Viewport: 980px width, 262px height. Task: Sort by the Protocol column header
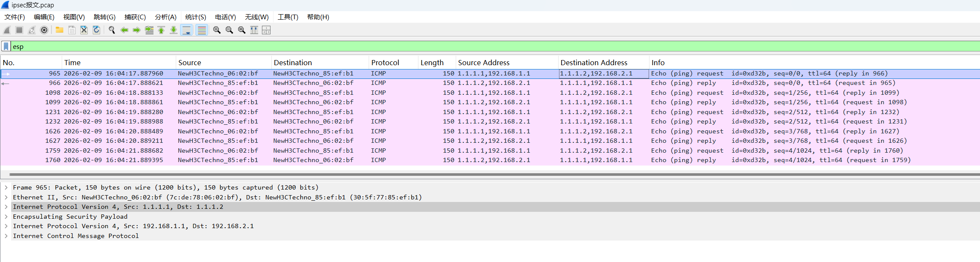[x=385, y=63]
